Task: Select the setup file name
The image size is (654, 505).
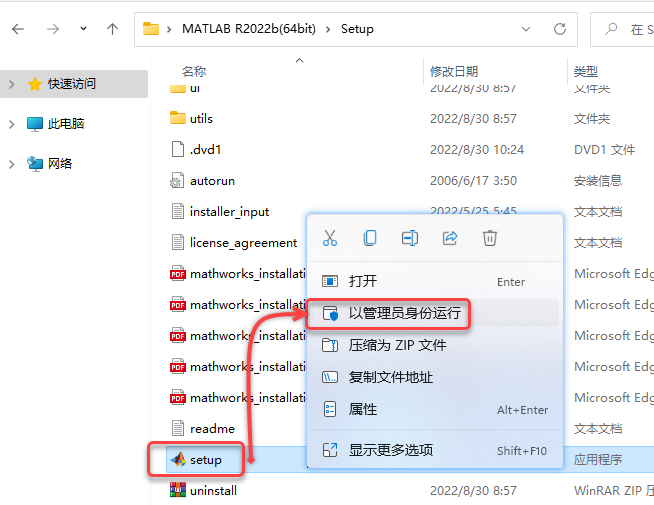Action: coord(206,460)
